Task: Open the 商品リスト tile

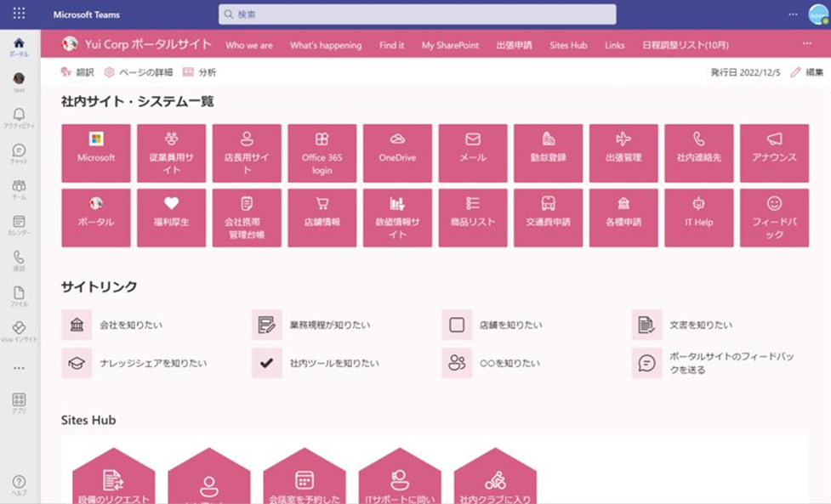Action: point(473,218)
